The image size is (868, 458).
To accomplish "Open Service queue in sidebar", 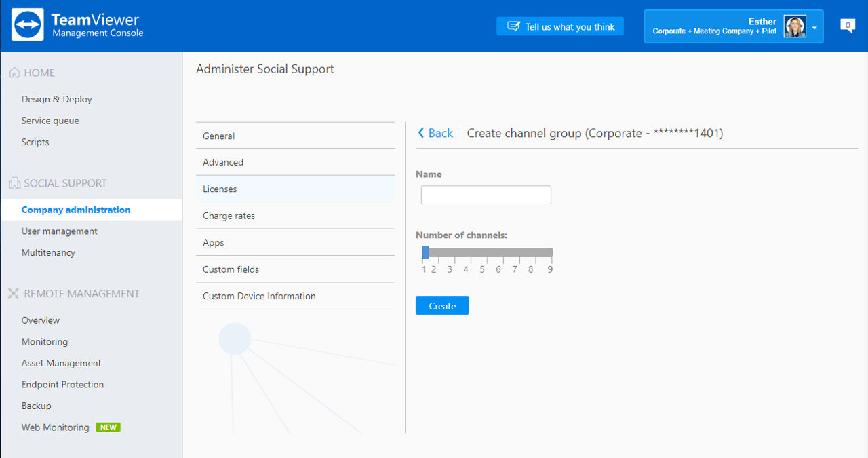I will [50, 121].
